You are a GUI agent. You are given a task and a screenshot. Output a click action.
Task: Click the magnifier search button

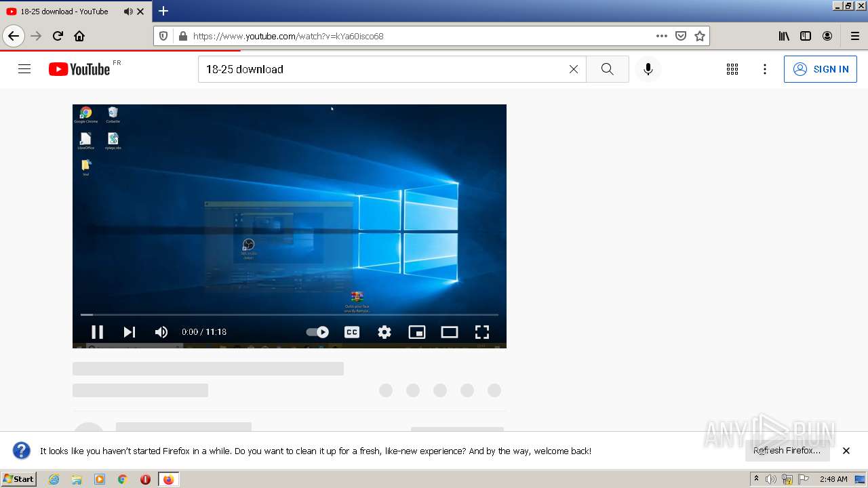608,69
